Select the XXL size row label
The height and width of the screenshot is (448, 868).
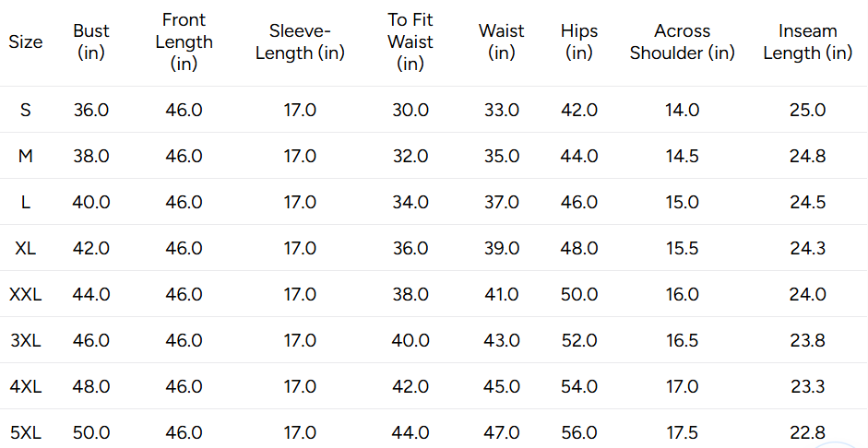[x=26, y=294]
